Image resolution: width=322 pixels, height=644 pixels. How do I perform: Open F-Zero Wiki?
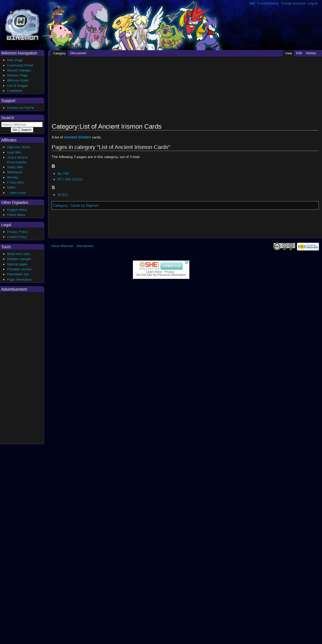[15, 183]
